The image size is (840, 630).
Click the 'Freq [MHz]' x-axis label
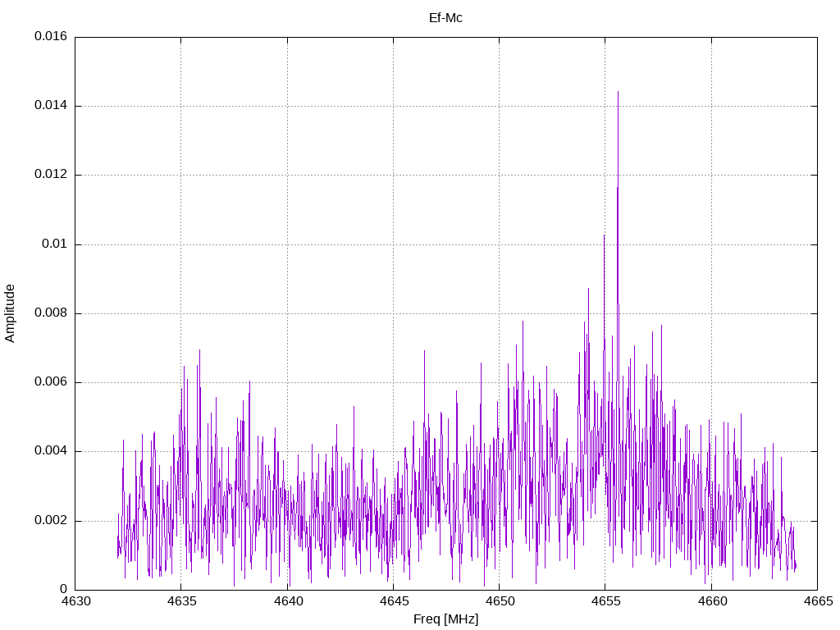[x=445, y=619]
